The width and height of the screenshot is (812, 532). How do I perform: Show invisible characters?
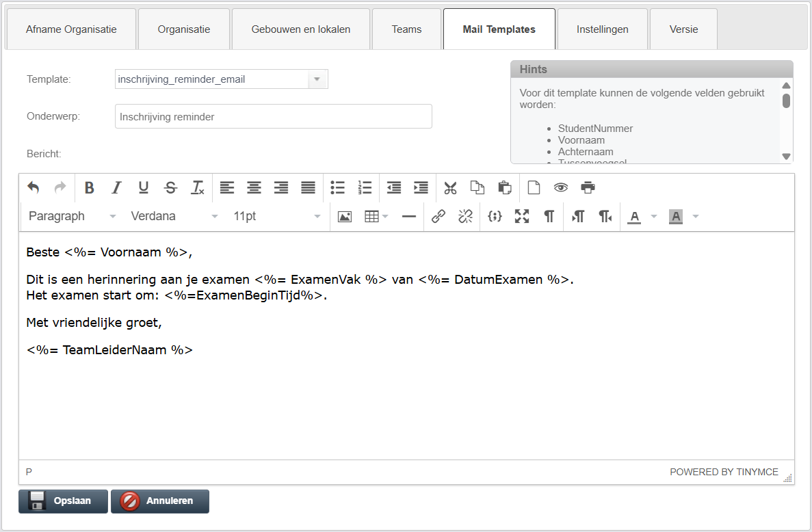pos(549,216)
